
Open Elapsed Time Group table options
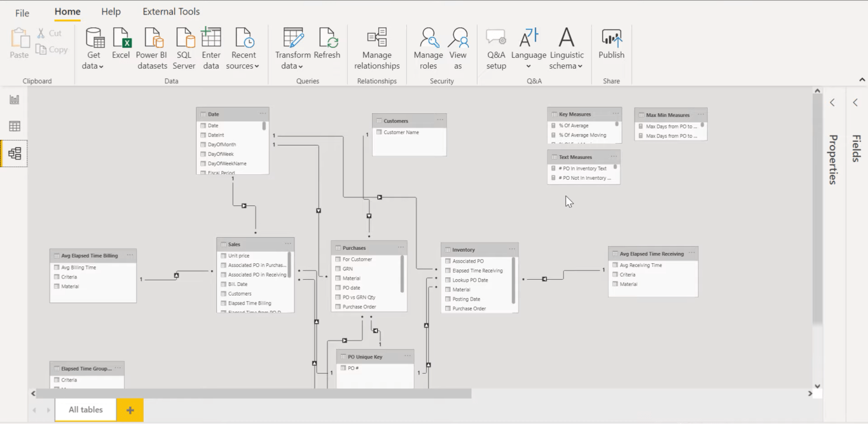click(x=118, y=367)
